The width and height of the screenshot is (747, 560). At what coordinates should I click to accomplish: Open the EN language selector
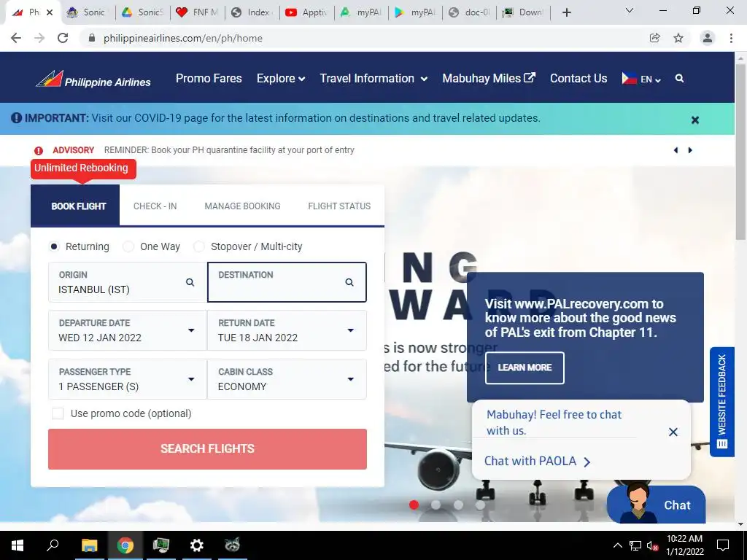pyautogui.click(x=641, y=79)
